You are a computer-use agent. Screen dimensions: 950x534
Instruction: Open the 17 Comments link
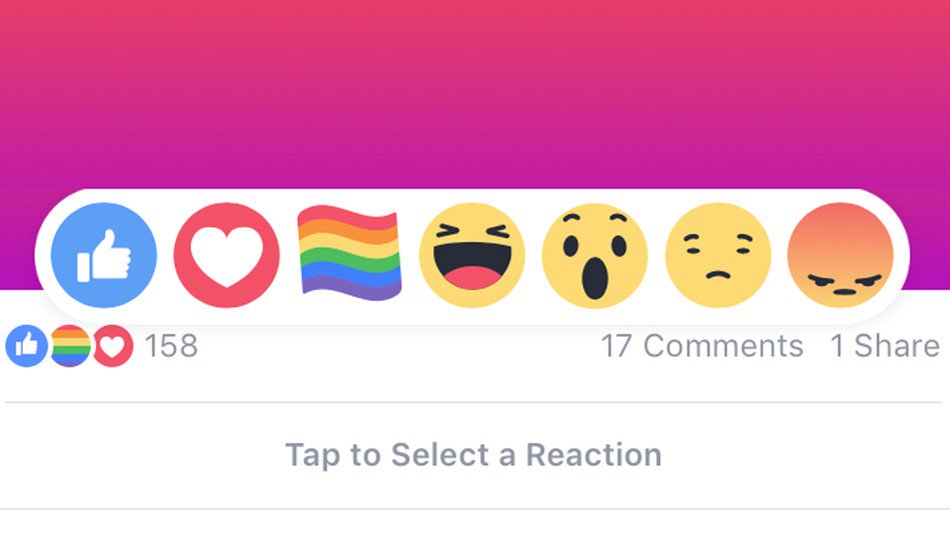(702, 346)
